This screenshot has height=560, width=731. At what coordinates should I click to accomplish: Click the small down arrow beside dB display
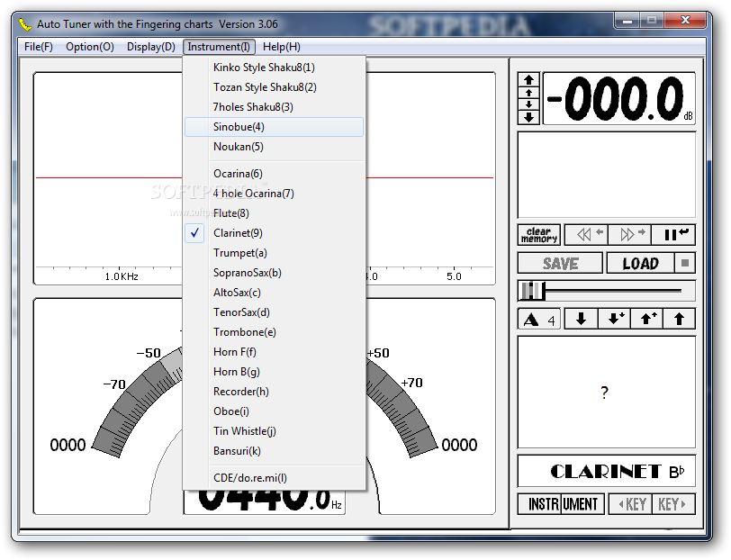click(528, 104)
